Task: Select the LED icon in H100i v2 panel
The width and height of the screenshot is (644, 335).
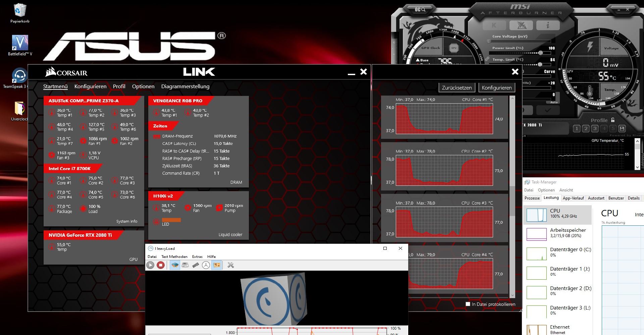Action: tap(156, 222)
